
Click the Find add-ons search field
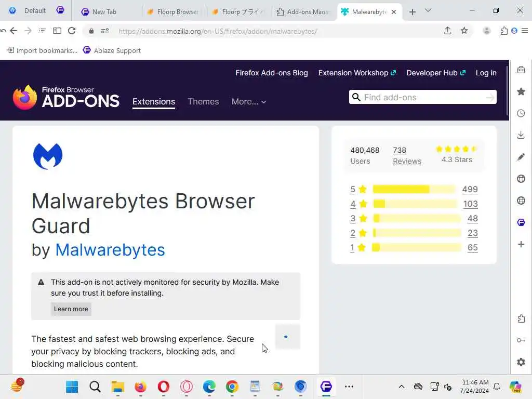422,97
